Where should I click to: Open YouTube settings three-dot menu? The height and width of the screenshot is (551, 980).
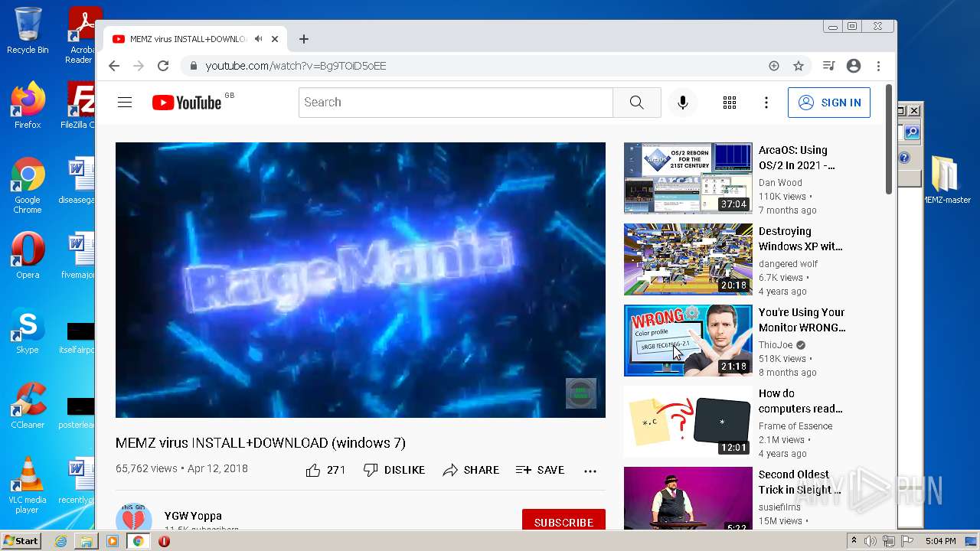coord(766,103)
